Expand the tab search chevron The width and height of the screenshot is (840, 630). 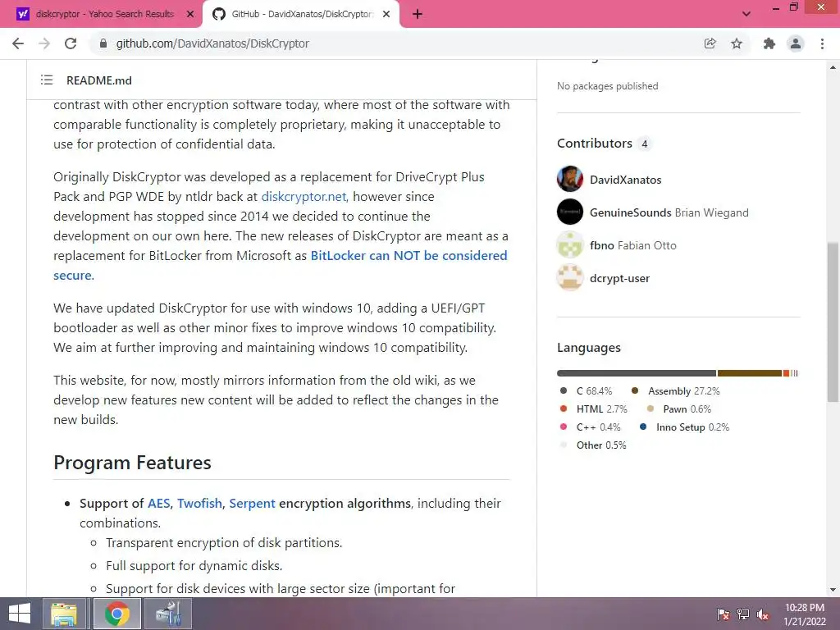pyautogui.click(x=746, y=14)
